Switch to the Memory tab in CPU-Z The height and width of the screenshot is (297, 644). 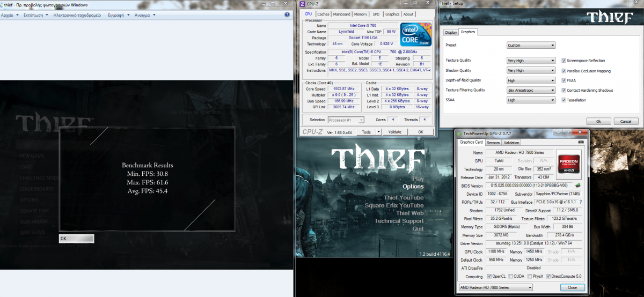pyautogui.click(x=361, y=14)
